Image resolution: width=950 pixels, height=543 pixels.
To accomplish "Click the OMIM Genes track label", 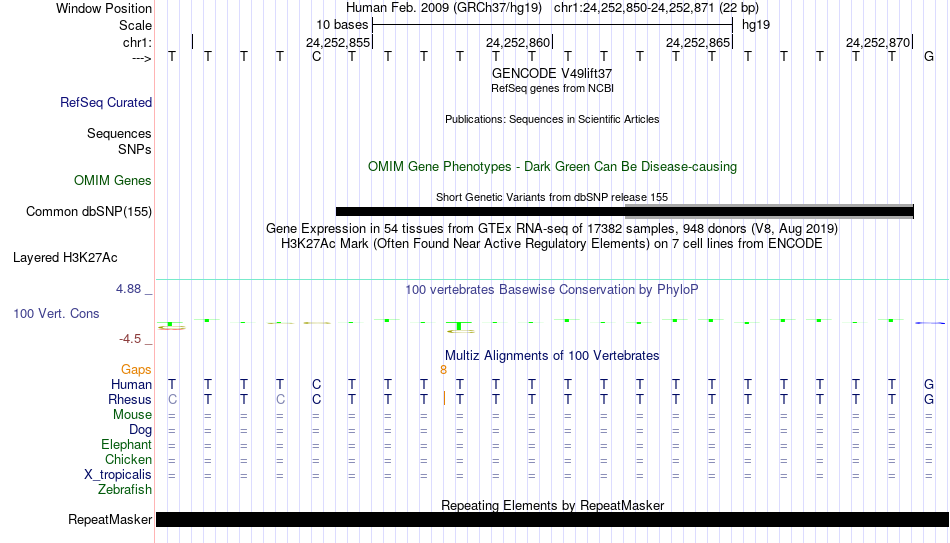I will pos(112,180).
